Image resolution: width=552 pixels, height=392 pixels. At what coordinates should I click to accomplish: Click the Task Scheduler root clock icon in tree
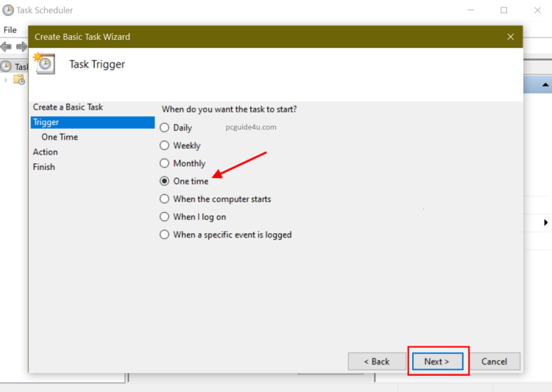pyautogui.click(x=7, y=66)
